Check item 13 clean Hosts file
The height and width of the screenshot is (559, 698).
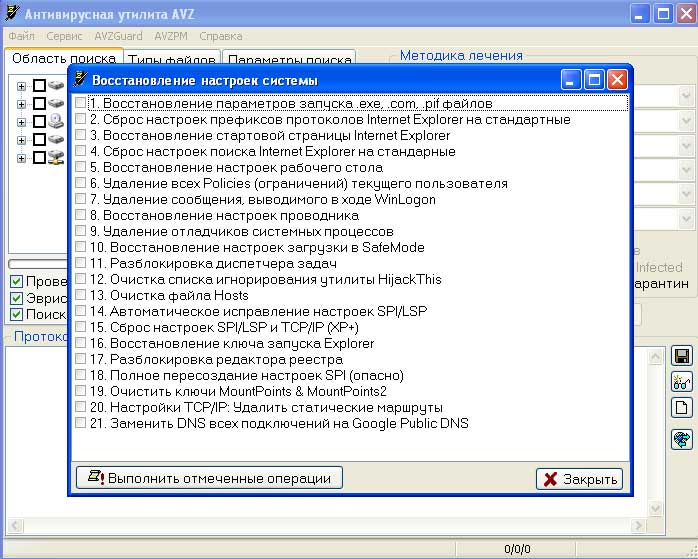coord(81,295)
